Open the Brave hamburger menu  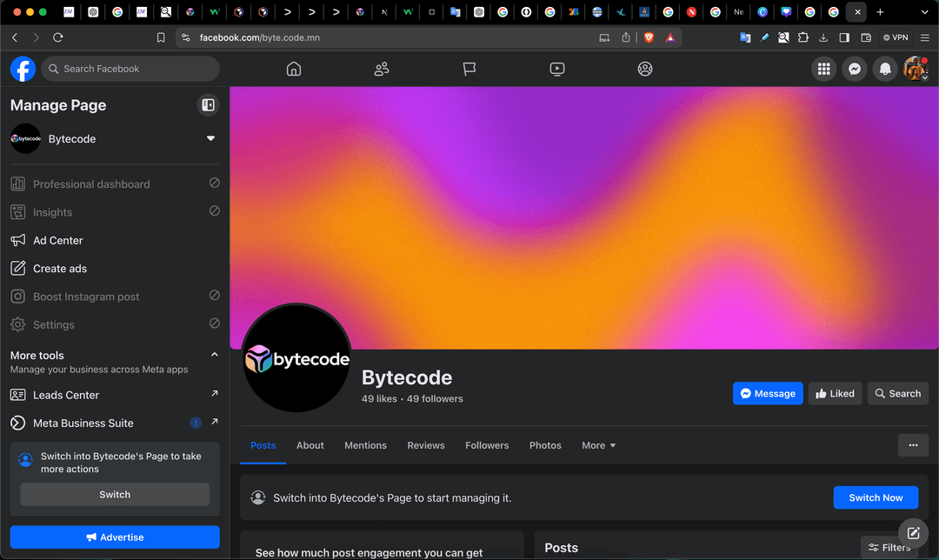coord(924,37)
